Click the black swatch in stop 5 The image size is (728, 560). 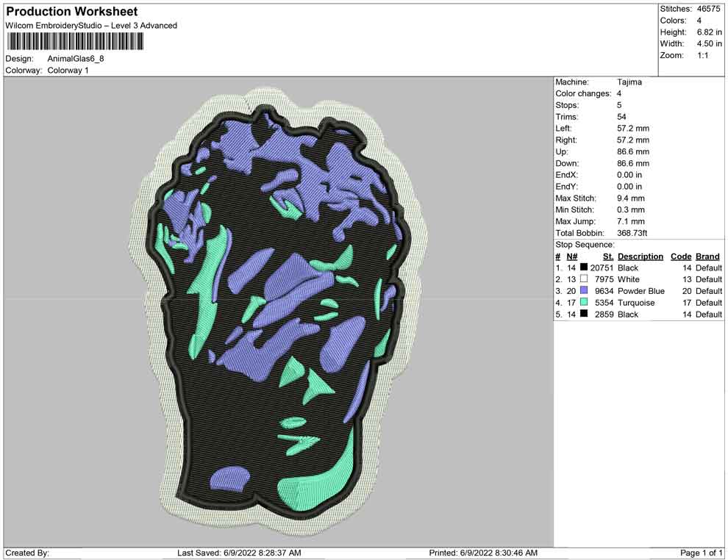pyautogui.click(x=584, y=314)
